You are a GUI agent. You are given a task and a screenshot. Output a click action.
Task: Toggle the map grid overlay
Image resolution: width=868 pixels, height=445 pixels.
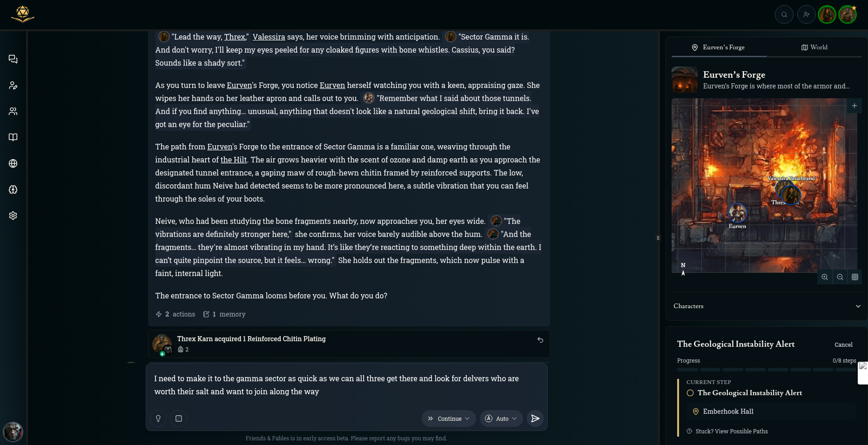[x=855, y=277]
